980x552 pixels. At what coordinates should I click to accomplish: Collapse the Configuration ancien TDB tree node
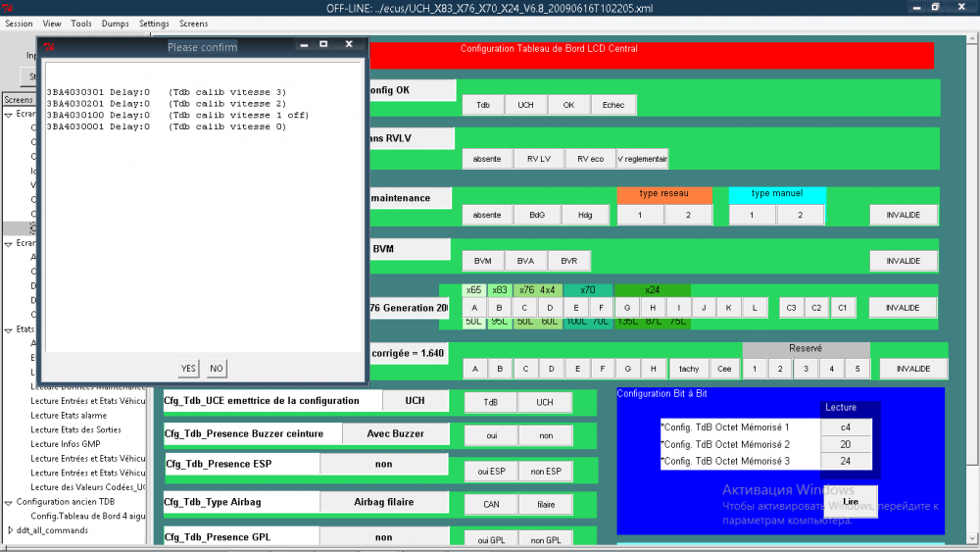(x=8, y=503)
